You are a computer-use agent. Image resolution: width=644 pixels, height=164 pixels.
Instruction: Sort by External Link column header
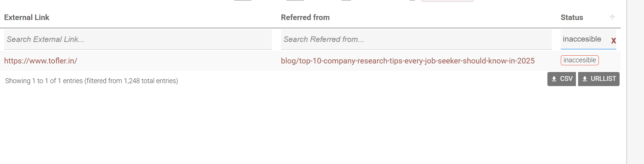tap(27, 17)
